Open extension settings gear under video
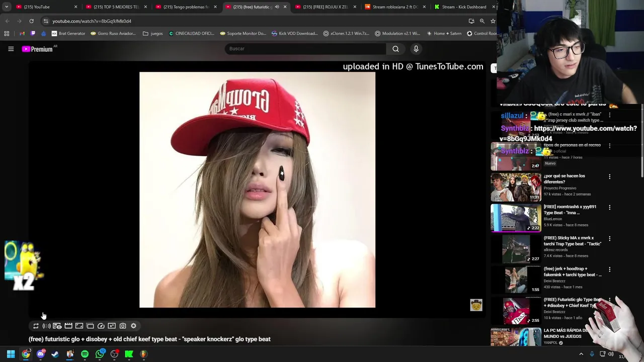644x362 pixels. [133, 326]
